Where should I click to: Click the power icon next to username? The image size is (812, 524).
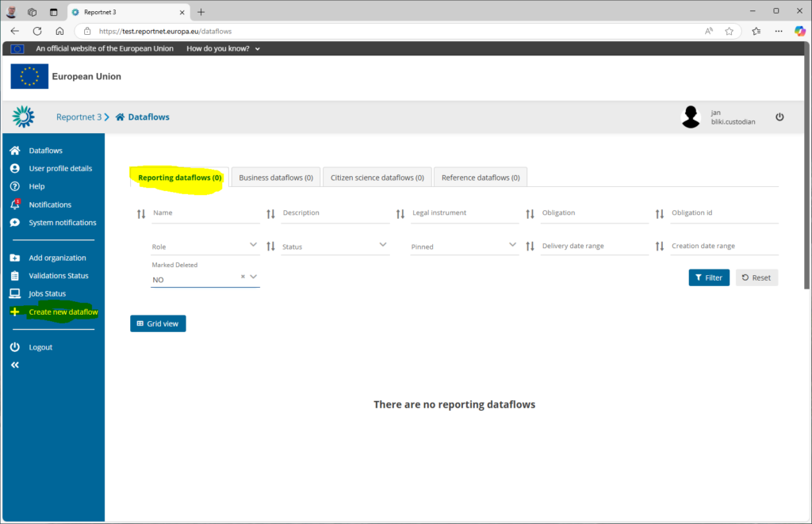779,117
